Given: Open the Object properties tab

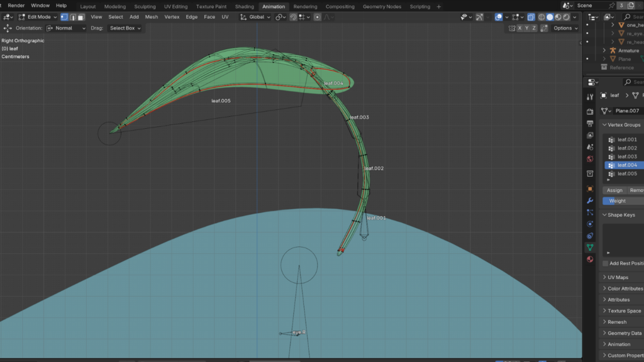Looking at the screenshot, I should (590, 189).
